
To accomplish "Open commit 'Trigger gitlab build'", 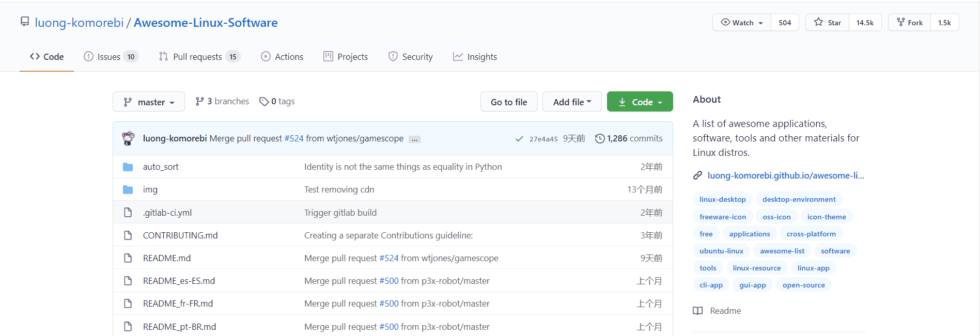I will pyautogui.click(x=340, y=213).
